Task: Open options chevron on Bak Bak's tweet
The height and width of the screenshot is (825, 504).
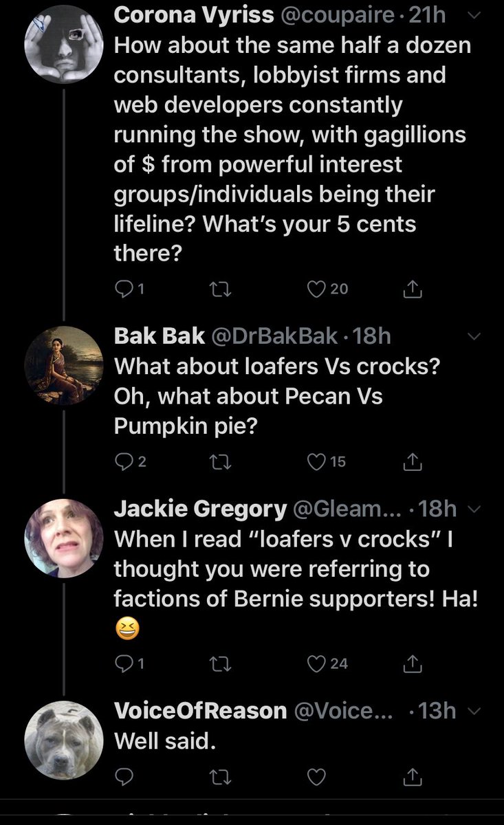Action: 474,336
